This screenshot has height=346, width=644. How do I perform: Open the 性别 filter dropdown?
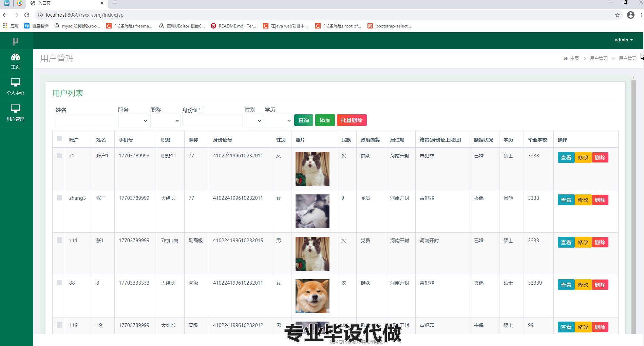click(254, 121)
